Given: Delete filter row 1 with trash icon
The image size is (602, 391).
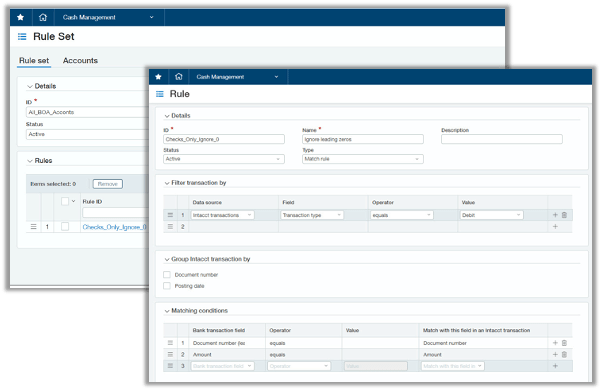Looking at the screenshot, I should click(564, 215).
